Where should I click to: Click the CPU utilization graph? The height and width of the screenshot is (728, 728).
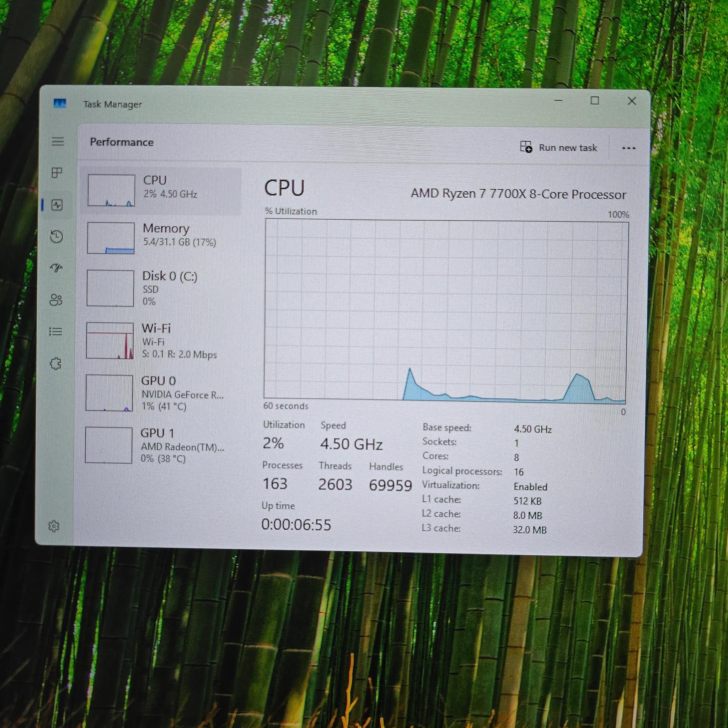click(446, 311)
